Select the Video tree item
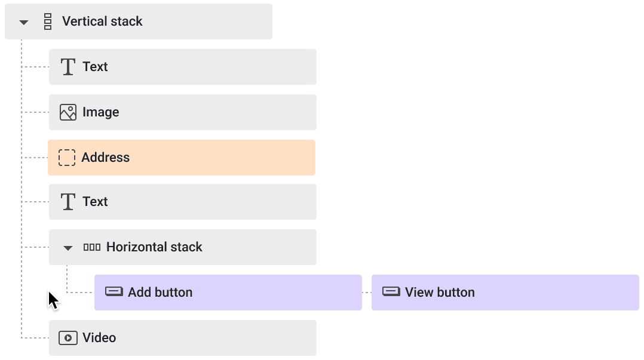Viewport: 644px width, 360px height. pyautogui.click(x=183, y=339)
